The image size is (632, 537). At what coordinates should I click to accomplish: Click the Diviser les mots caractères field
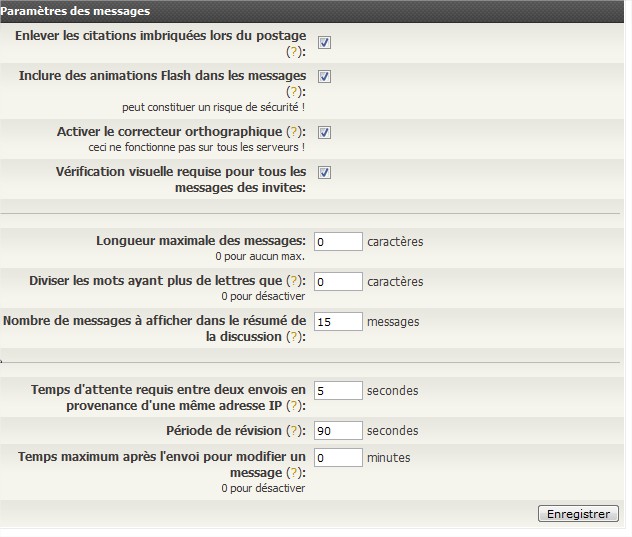click(338, 281)
